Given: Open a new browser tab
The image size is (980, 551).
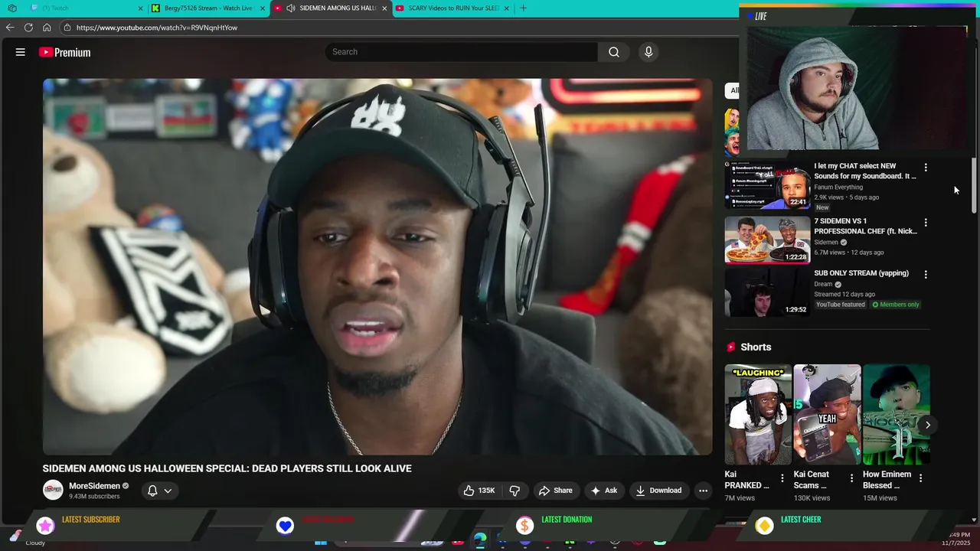Looking at the screenshot, I should pos(524,8).
